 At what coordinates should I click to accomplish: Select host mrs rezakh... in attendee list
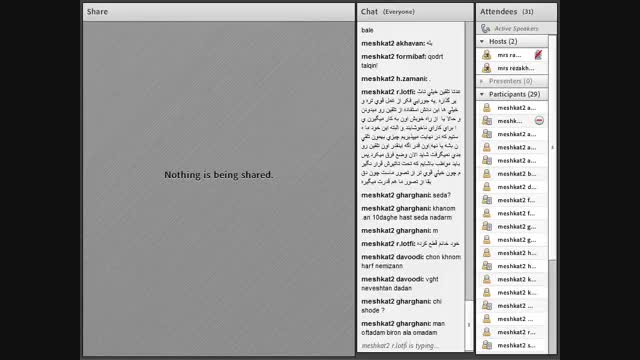[x=516, y=68]
